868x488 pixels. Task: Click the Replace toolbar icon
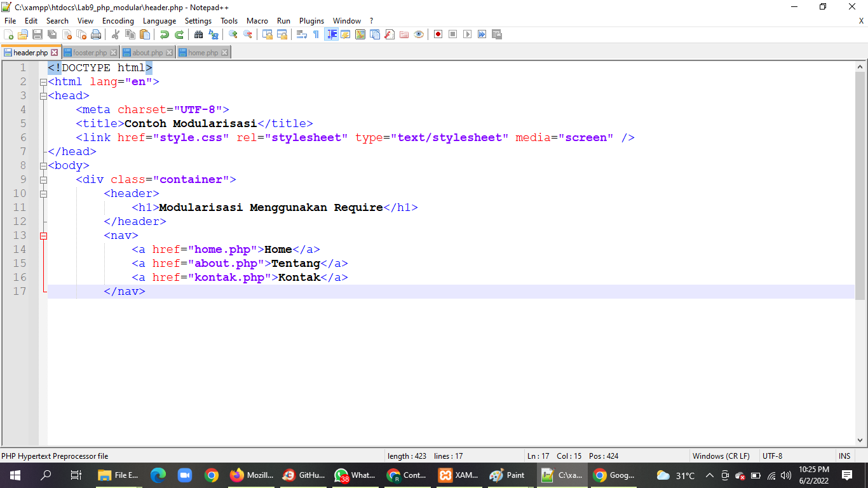pyautogui.click(x=214, y=34)
